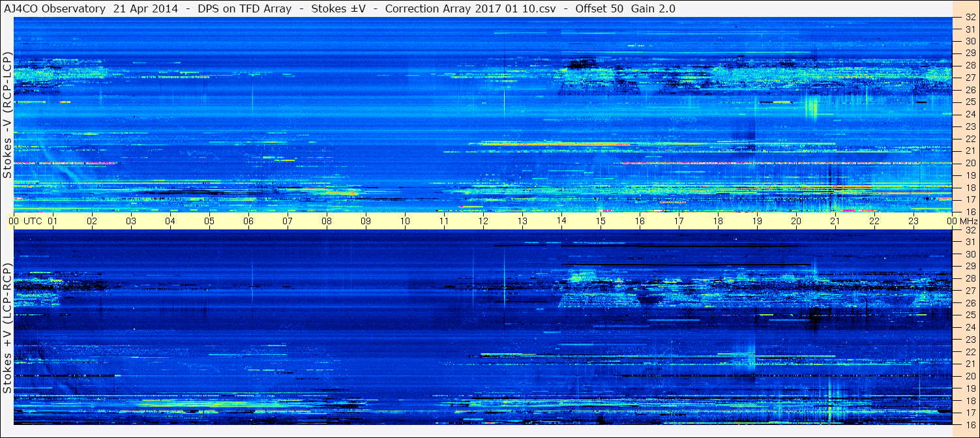This screenshot has width=980, height=438.
Task: Click the 18 hour marker on time axis
Action: (718, 221)
